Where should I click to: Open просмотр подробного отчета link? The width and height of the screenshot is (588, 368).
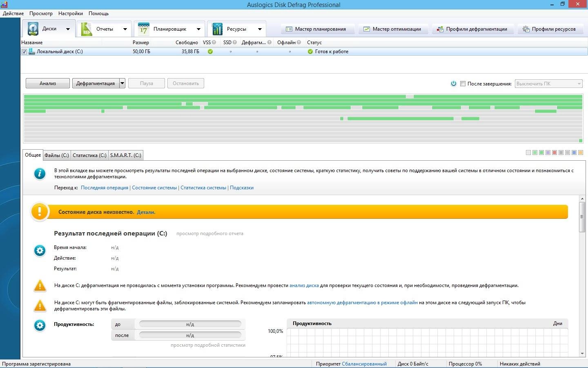pos(210,233)
